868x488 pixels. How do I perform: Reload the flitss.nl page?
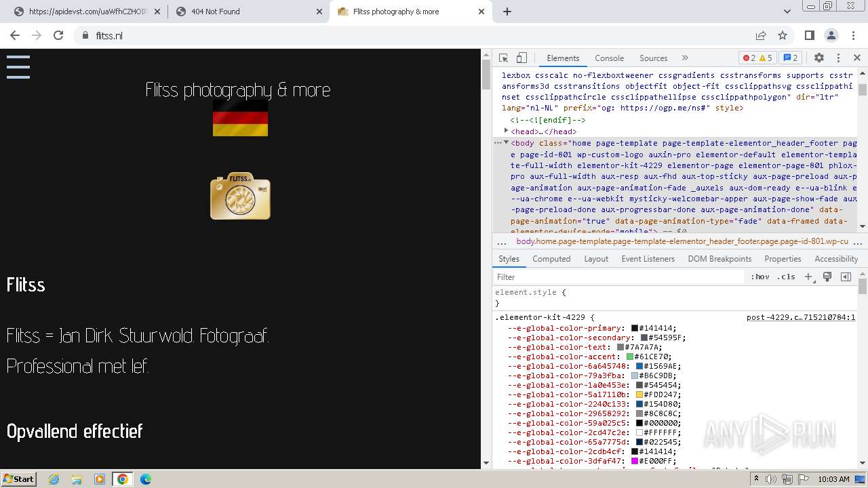point(58,35)
